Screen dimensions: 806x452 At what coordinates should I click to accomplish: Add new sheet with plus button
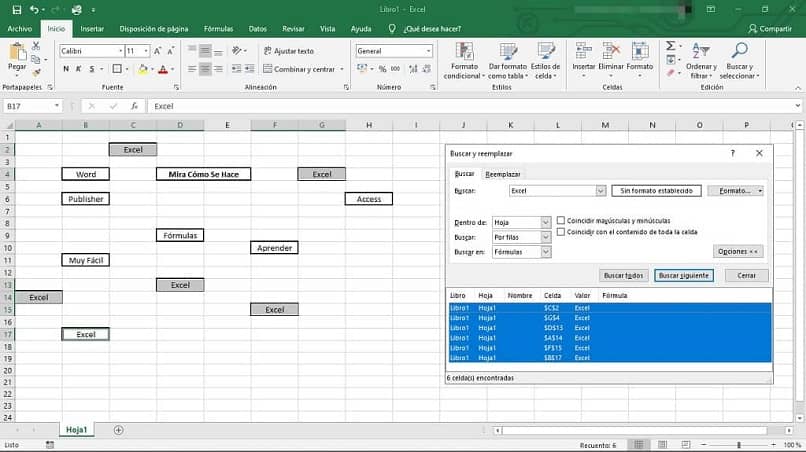pyautogui.click(x=118, y=430)
